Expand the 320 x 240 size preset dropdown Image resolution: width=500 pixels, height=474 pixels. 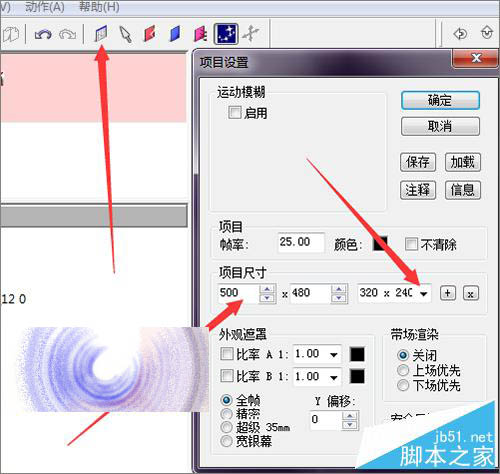pos(423,293)
